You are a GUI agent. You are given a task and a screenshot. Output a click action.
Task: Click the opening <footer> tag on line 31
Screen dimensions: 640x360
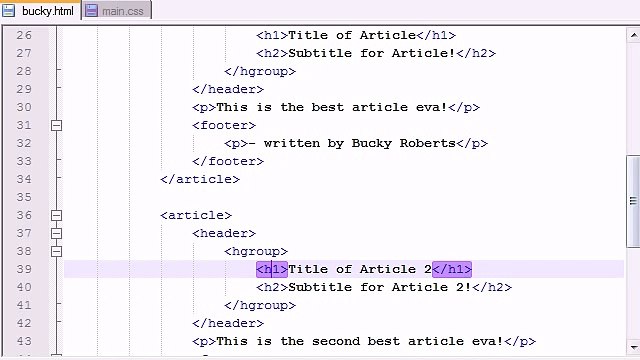[x=224, y=125]
